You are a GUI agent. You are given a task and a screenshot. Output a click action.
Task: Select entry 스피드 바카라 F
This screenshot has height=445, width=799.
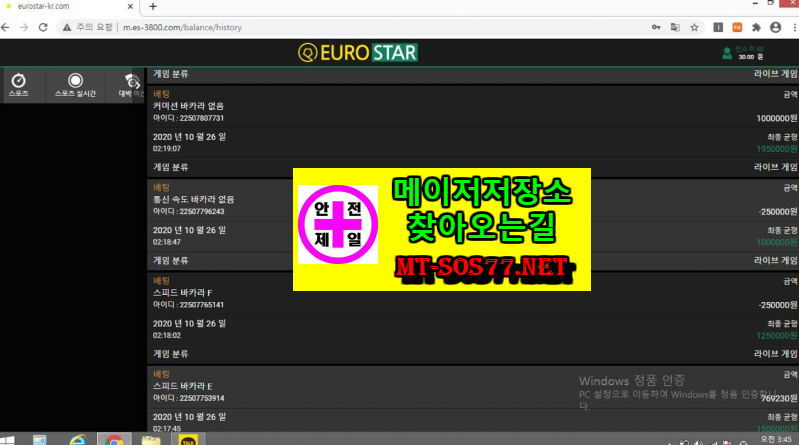(x=182, y=293)
